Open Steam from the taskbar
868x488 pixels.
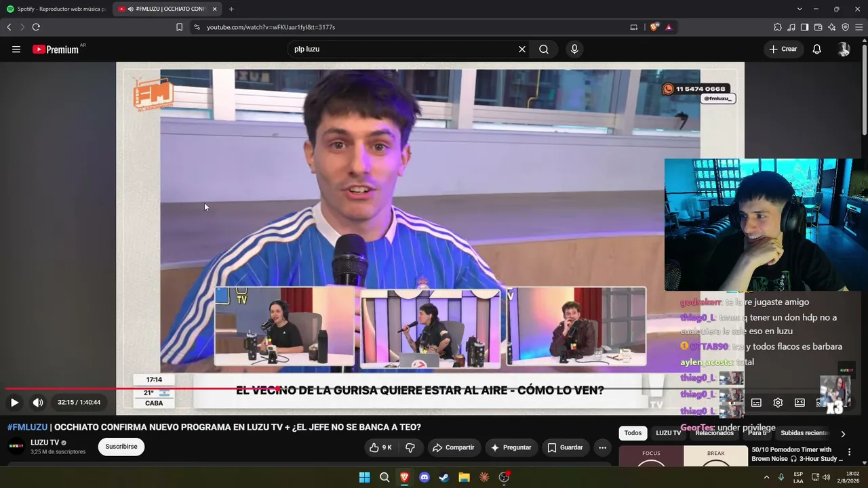pyautogui.click(x=444, y=477)
